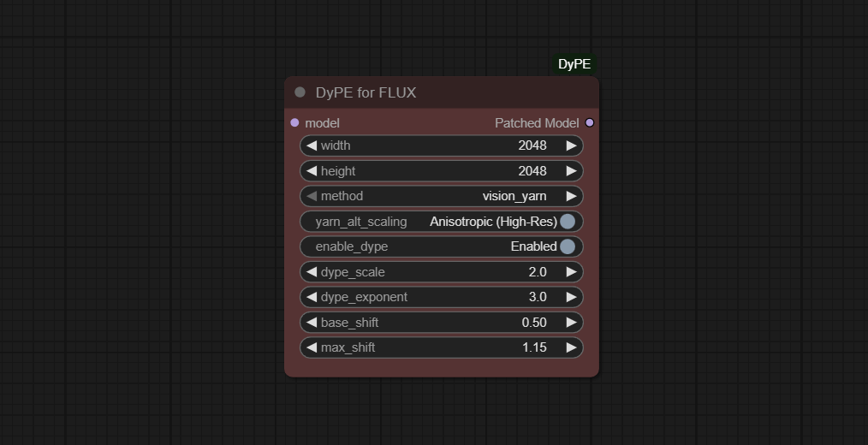Lower base_shift using the left arrow

[x=312, y=322]
